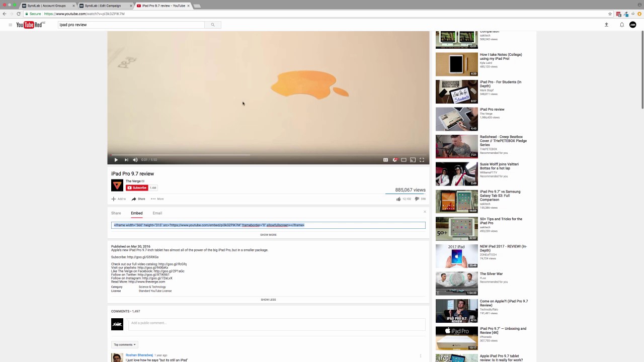
Task: Open The Verge channel avatar
Action: (x=117, y=186)
